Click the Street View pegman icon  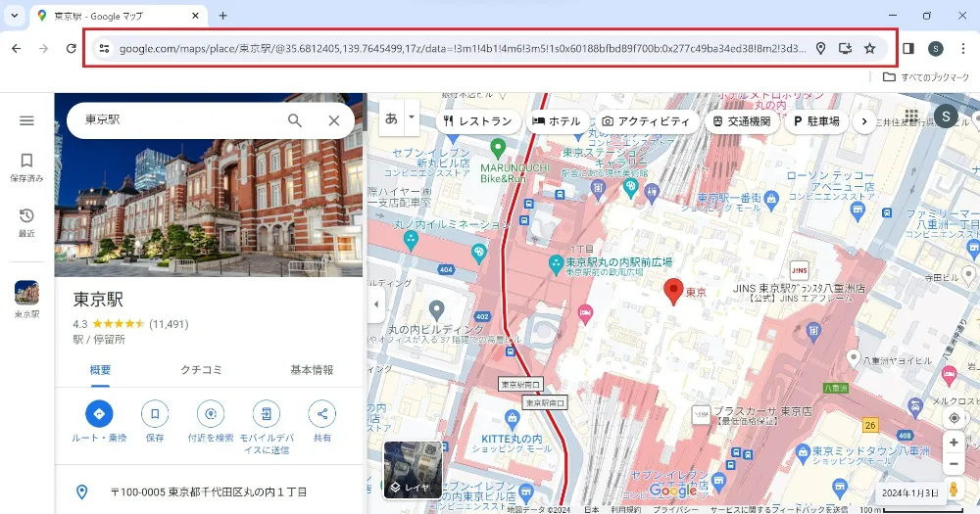954,490
